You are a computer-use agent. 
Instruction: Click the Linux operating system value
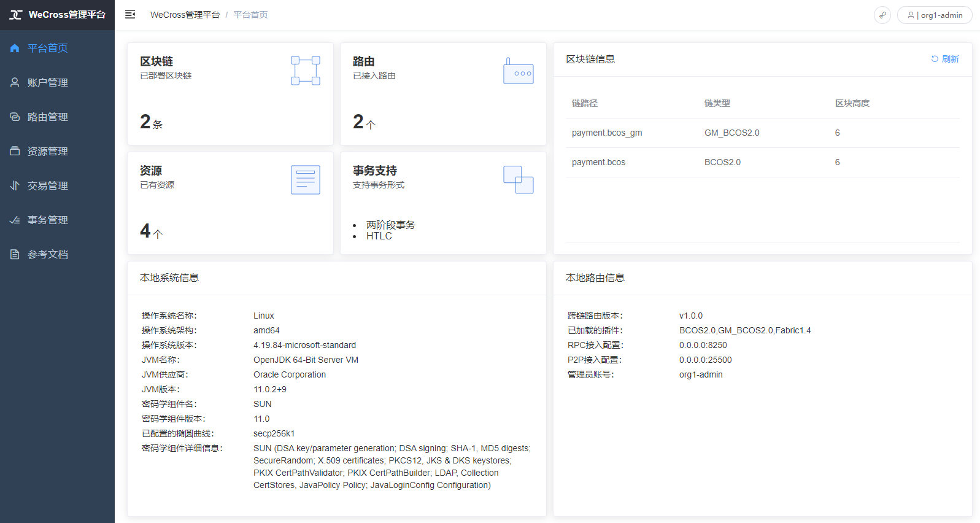[264, 316]
